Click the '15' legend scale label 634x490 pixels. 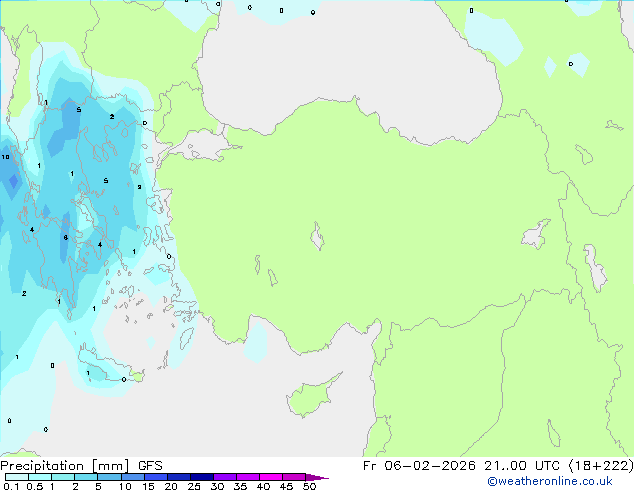pos(148,486)
